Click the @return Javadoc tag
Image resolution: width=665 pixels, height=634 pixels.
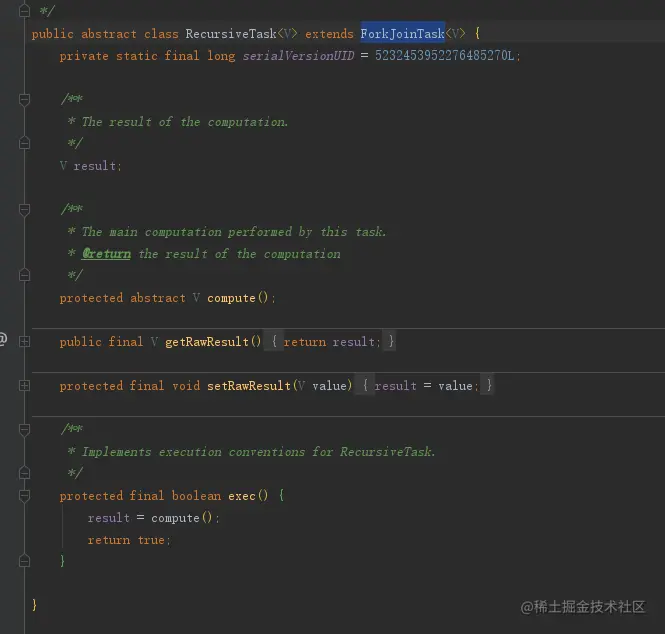[x=106, y=254]
